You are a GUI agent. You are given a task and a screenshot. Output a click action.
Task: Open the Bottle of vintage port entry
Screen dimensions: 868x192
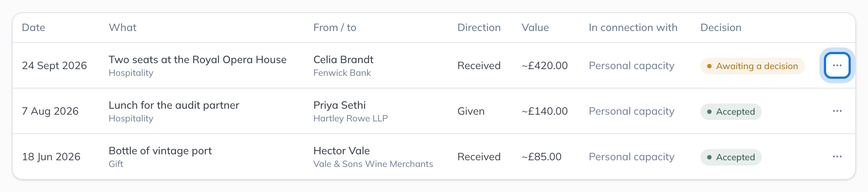click(x=160, y=151)
